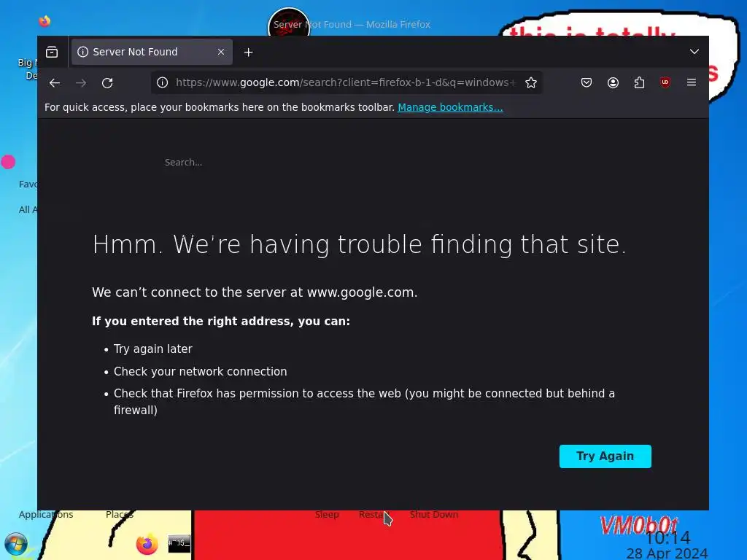Open a new tab with plus button
747x560 pixels.
[248, 52]
